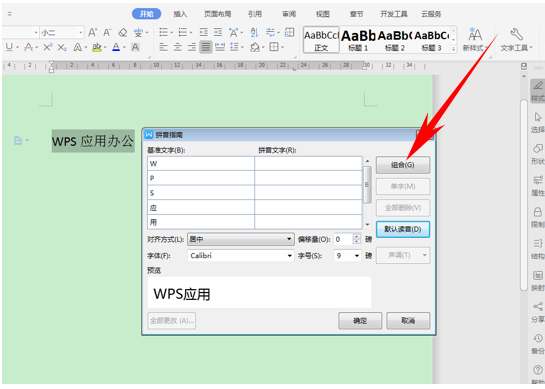Open the line spacing options
545x389 pixels.
pyautogui.click(x=235, y=47)
